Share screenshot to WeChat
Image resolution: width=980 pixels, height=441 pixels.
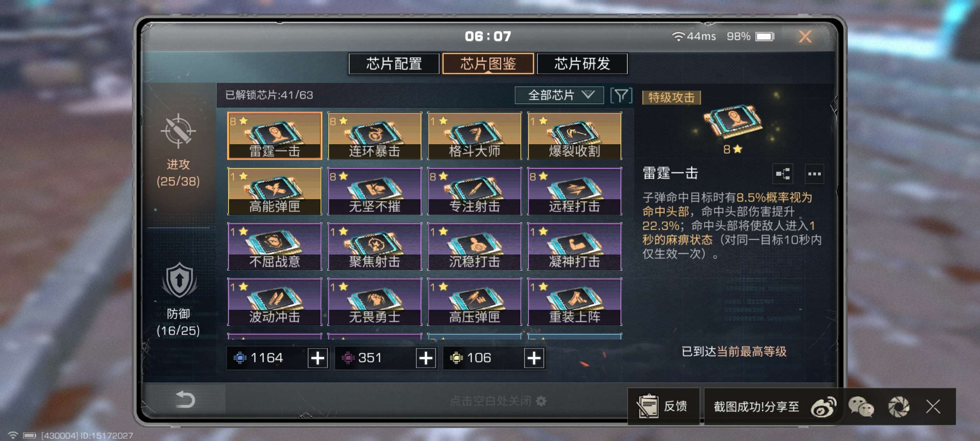pyautogui.click(x=861, y=407)
